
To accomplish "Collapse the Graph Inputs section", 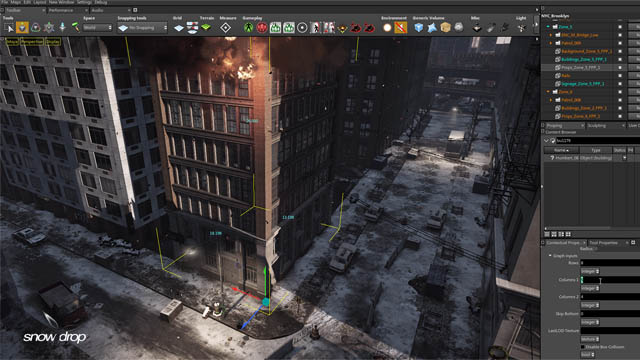I will click(550, 256).
